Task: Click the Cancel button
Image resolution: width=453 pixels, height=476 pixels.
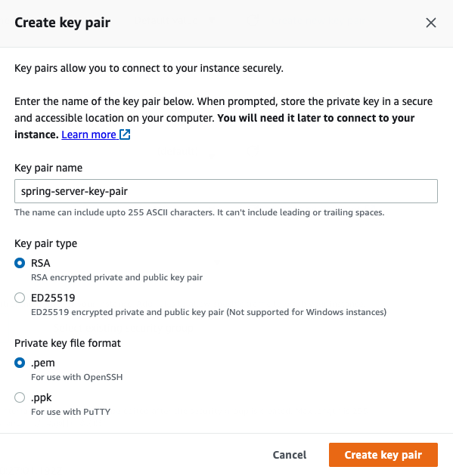Action: click(290, 455)
